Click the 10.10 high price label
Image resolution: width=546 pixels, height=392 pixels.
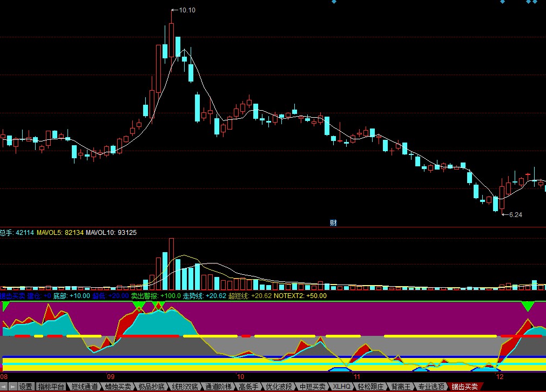pyautogui.click(x=187, y=10)
